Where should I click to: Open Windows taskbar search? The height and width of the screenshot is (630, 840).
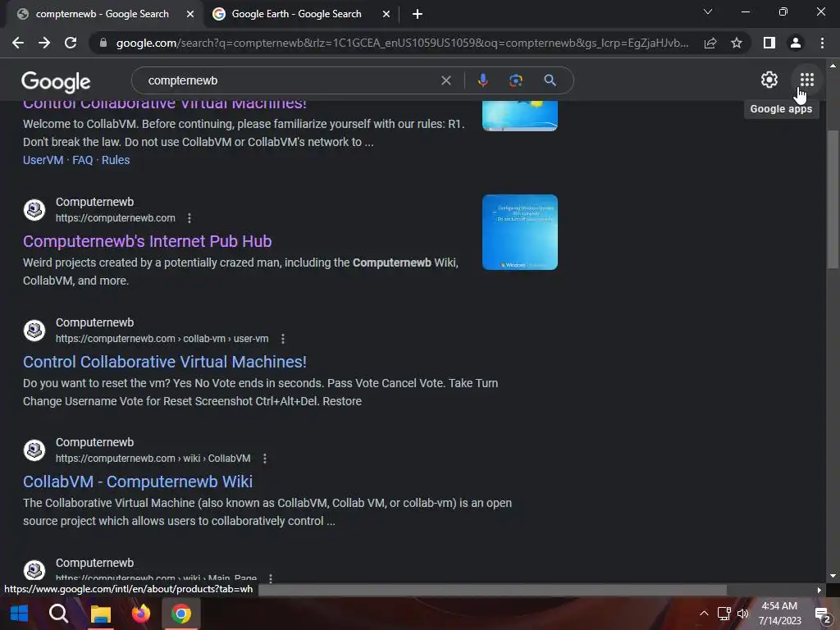point(59,614)
